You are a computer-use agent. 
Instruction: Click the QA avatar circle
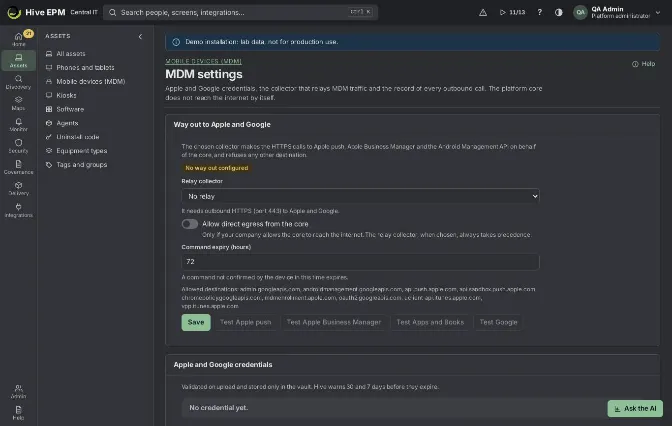pyautogui.click(x=580, y=12)
